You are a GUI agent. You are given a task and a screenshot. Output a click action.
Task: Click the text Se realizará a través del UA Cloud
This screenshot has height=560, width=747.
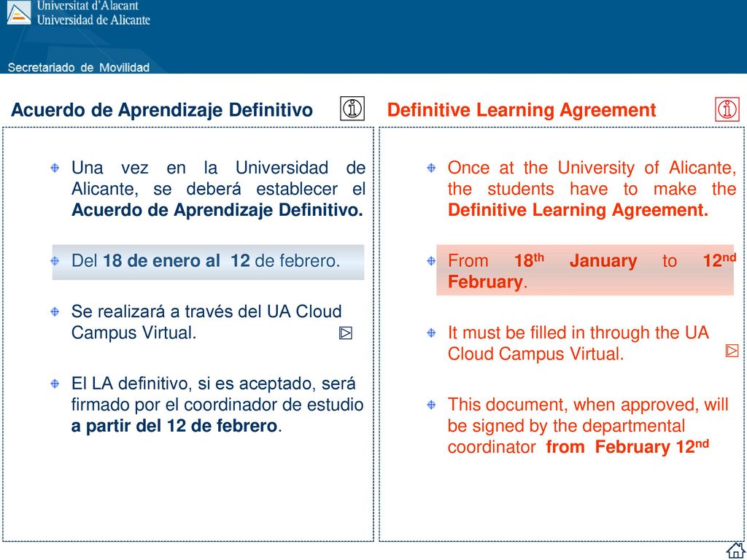click(206, 311)
